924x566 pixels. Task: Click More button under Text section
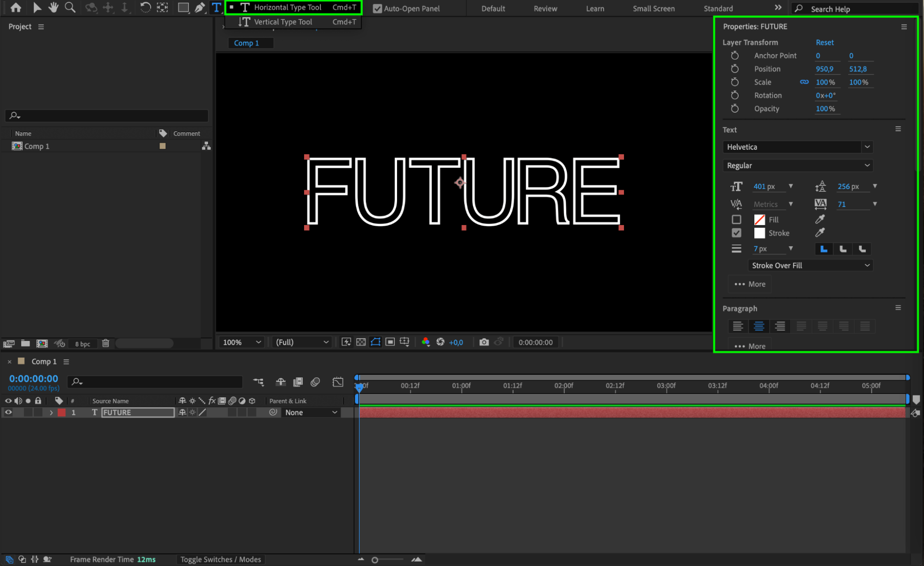click(750, 284)
